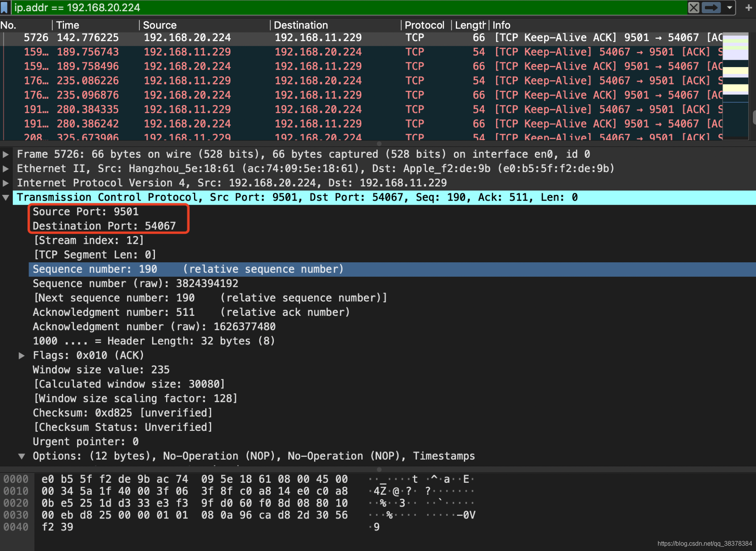Collapse the Transmission Control Protocol section
This screenshot has height=551, width=756.
point(6,197)
